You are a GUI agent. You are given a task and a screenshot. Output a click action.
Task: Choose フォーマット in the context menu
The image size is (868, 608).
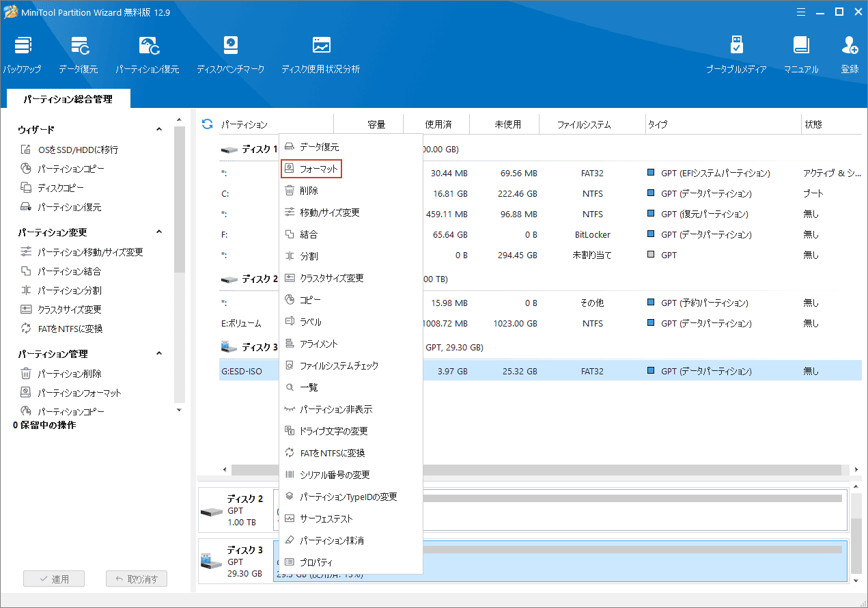(x=351, y=169)
